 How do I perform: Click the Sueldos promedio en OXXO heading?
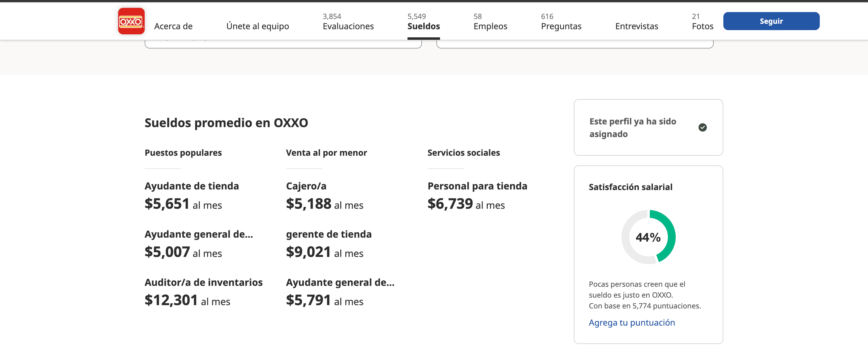226,123
